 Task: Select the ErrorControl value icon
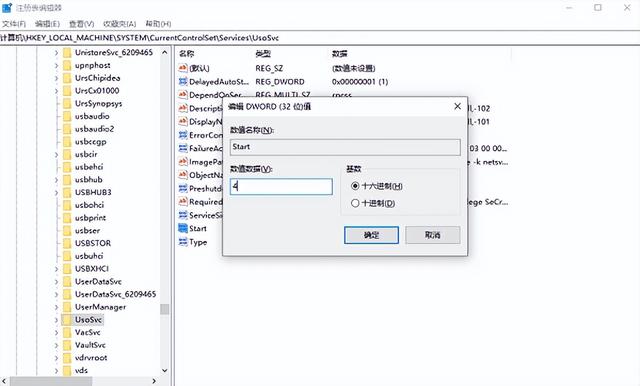click(183, 135)
